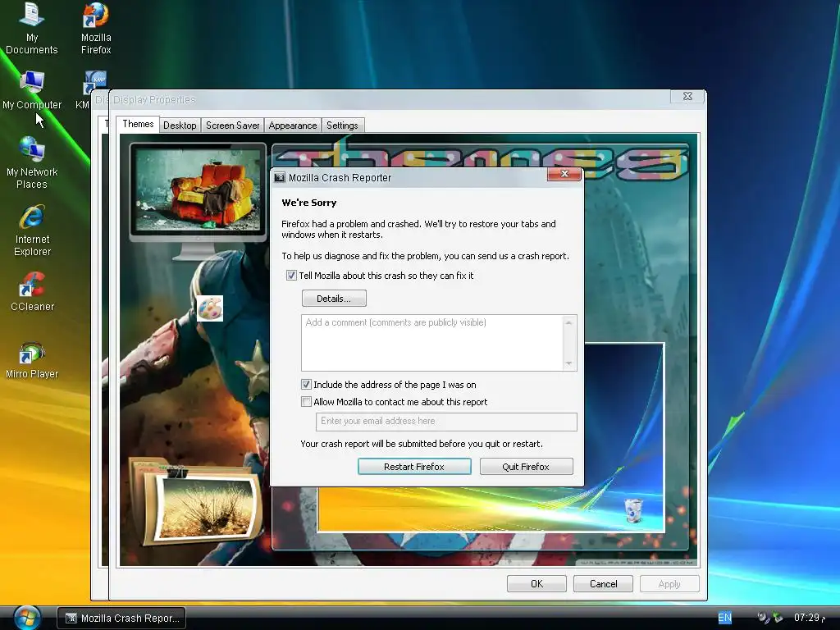Click the Recycle Bin icon in theme preview
The width and height of the screenshot is (840, 630).
click(633, 509)
